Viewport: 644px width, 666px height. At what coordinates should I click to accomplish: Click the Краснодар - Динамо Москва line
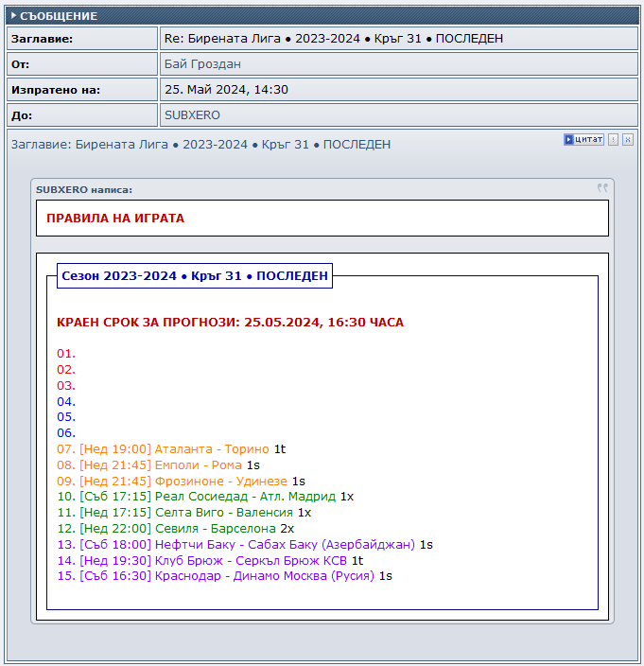[224, 576]
